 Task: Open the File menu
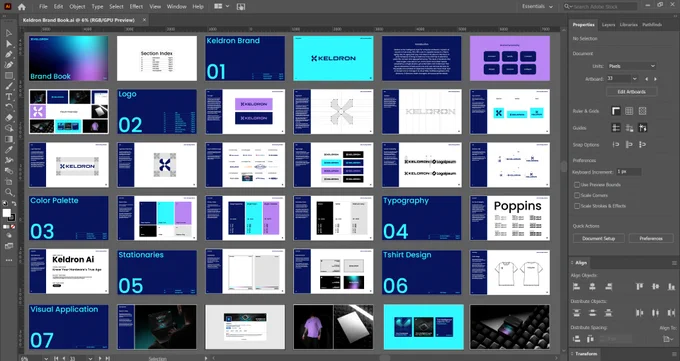coord(43,7)
